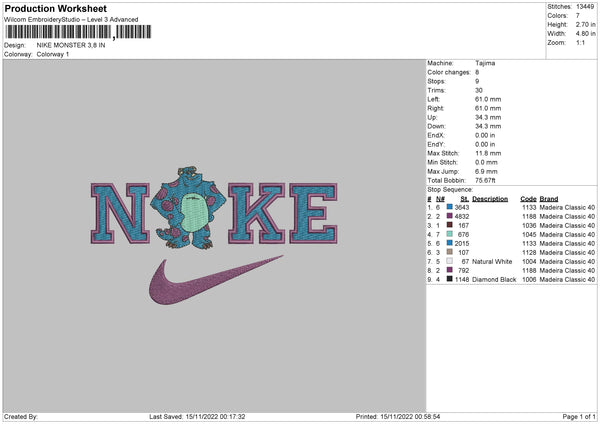Screen dimensions: 600x424
Task: Click the "Stops:" label
Action: (437, 81)
